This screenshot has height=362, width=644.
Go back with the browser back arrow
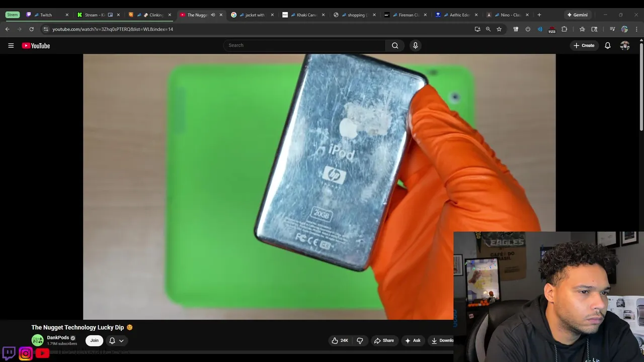point(7,29)
